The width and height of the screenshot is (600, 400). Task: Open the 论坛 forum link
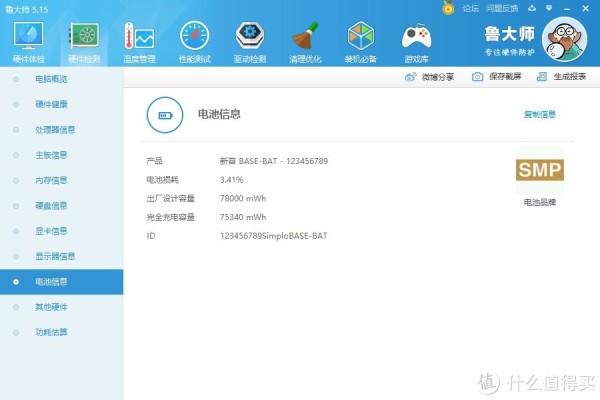point(470,8)
